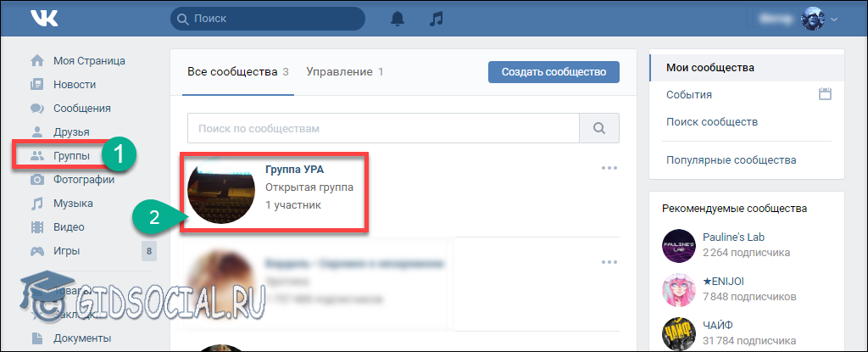Focus the header Поиск search field
This screenshot has height=352, width=868.
(268, 19)
